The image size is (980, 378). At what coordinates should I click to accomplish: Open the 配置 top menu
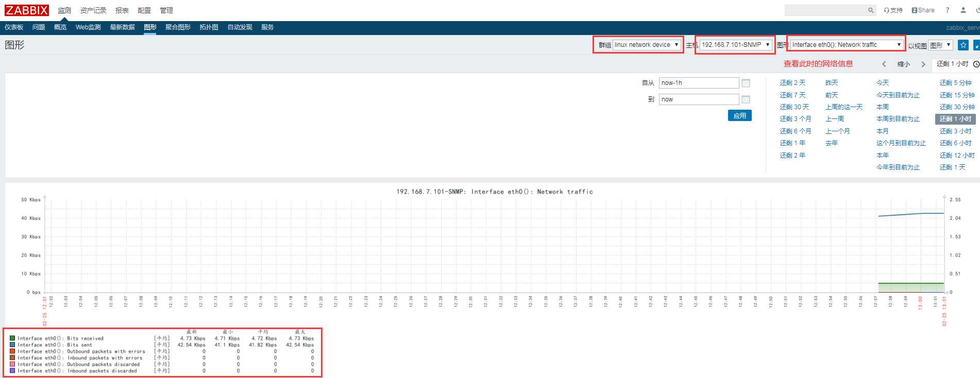pos(144,10)
